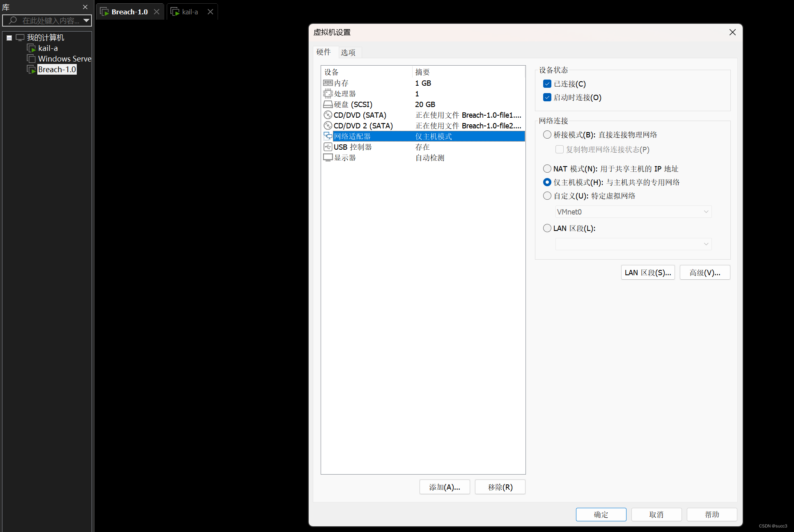Close the library (库) panel
Viewport: 794px width, 532px height.
85,7
